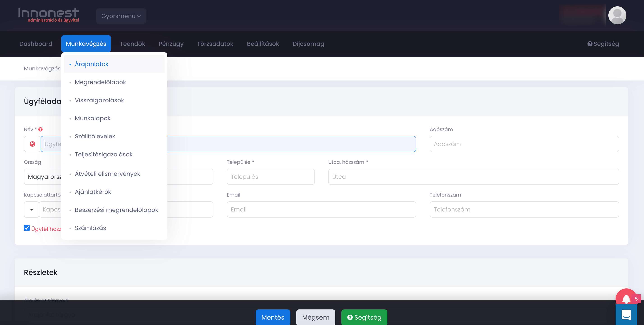Click the Munkavégzés menu tab
The image size is (644, 325).
pos(86,44)
